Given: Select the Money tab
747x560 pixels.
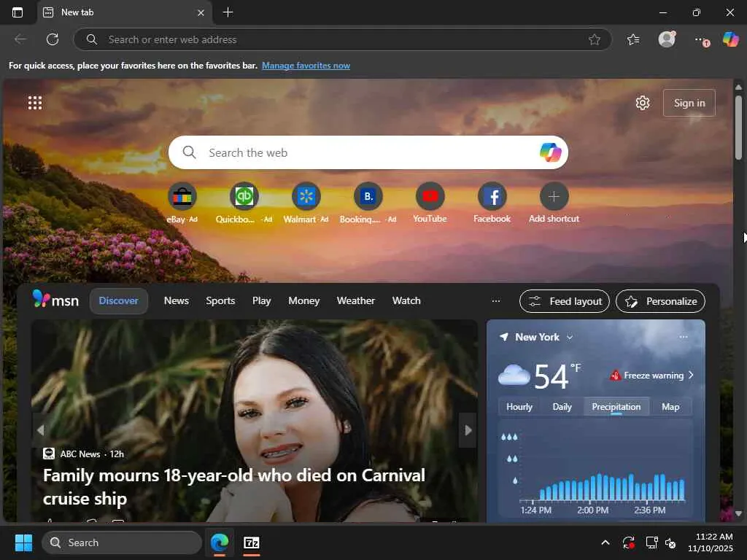Looking at the screenshot, I should tap(304, 301).
